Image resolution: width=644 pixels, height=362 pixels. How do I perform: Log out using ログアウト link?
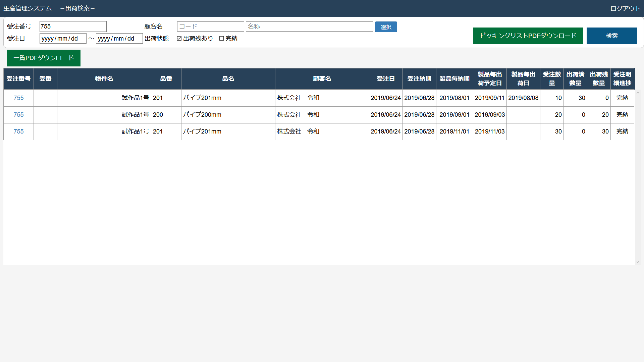pyautogui.click(x=625, y=8)
